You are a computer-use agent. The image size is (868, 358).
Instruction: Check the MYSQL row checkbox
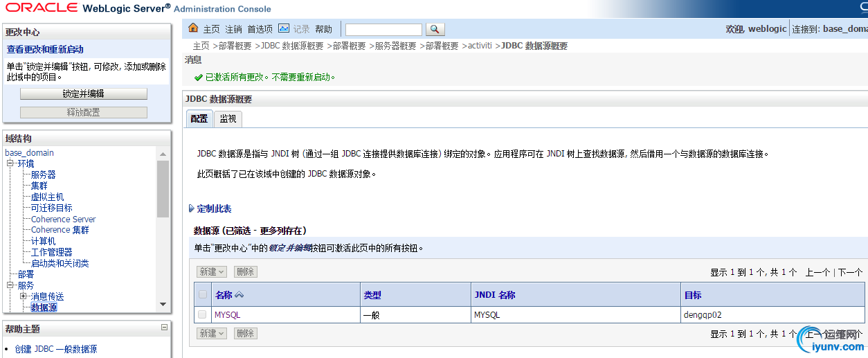tap(202, 314)
